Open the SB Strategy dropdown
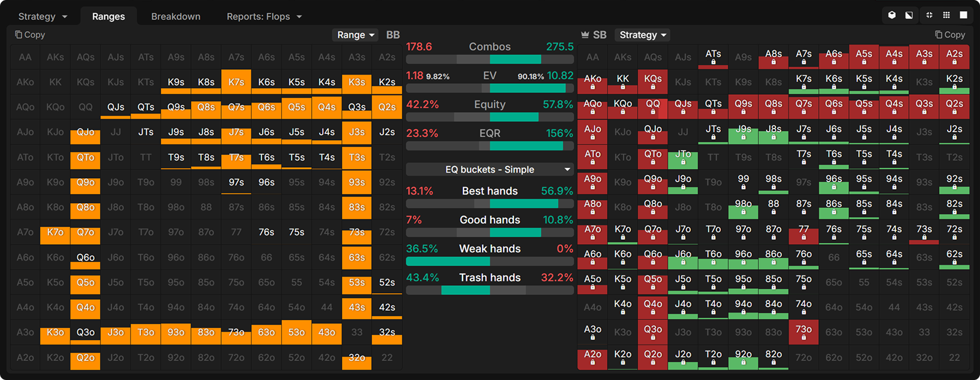Viewport: 980px width, 380px height. click(643, 35)
